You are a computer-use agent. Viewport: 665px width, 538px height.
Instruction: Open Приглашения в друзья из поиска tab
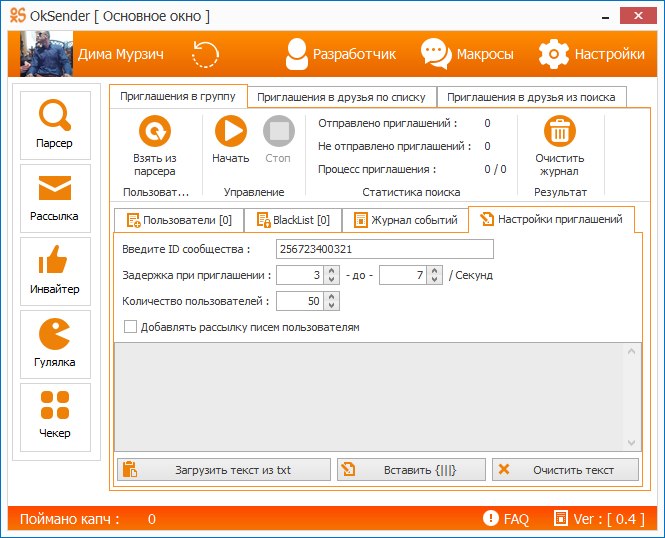coord(531,97)
